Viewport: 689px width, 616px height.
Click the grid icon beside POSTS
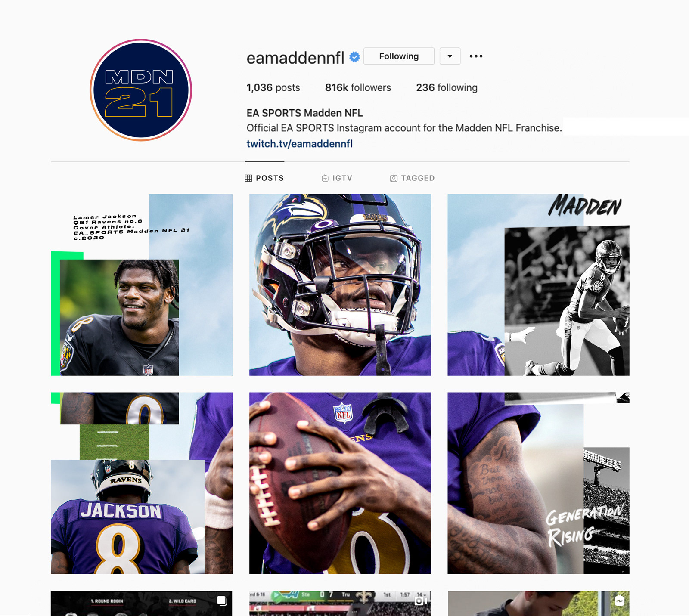point(248,178)
